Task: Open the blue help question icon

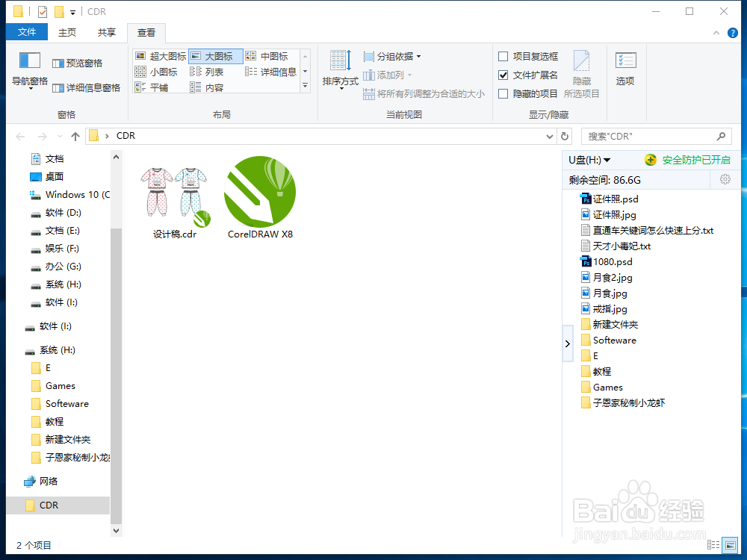Action: (733, 33)
